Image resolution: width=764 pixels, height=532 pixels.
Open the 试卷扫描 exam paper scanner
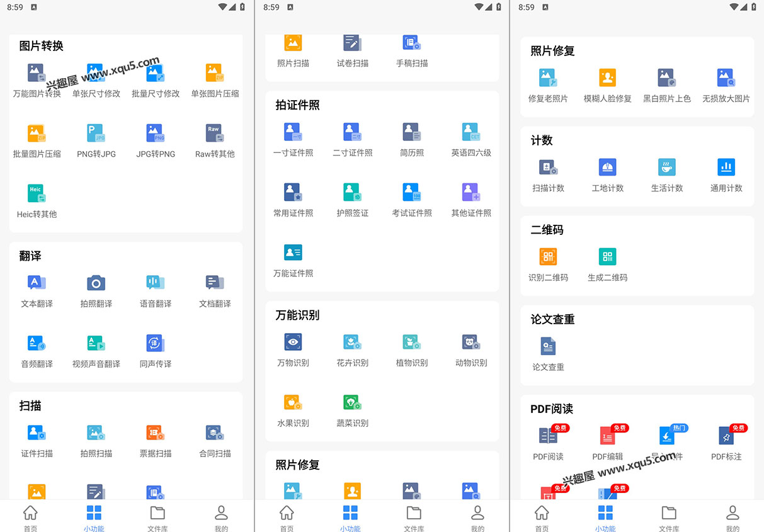(352, 43)
